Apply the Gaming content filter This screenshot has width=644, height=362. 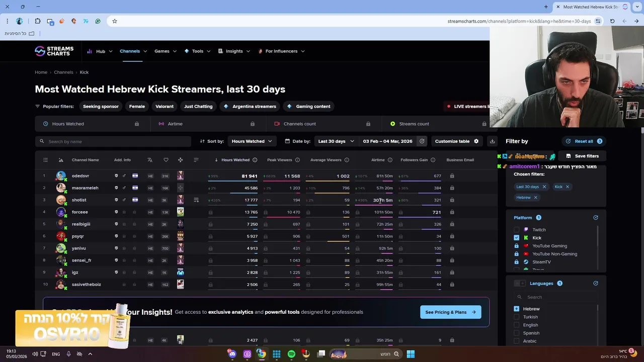click(308, 107)
